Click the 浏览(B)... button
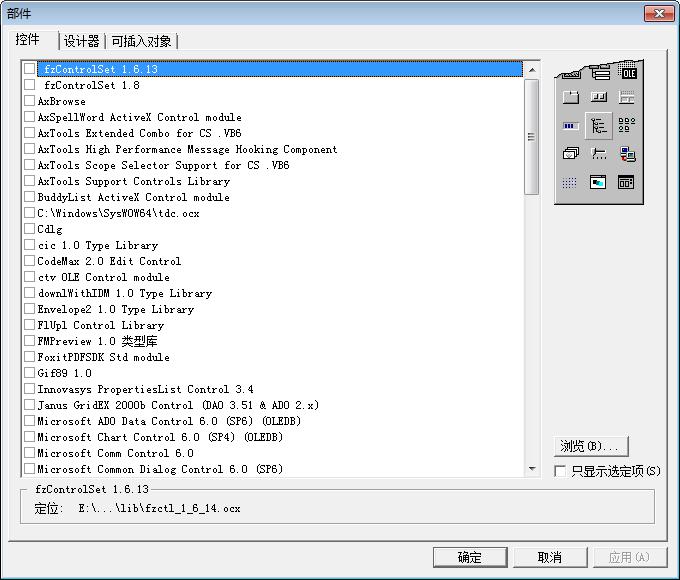The image size is (680, 580). [591, 446]
